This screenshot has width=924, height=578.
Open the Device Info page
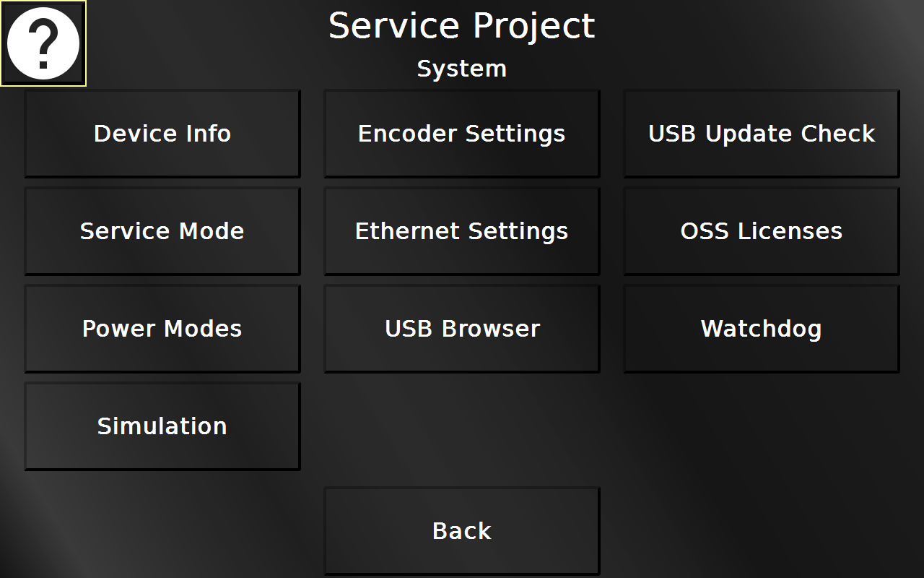pyautogui.click(x=162, y=134)
